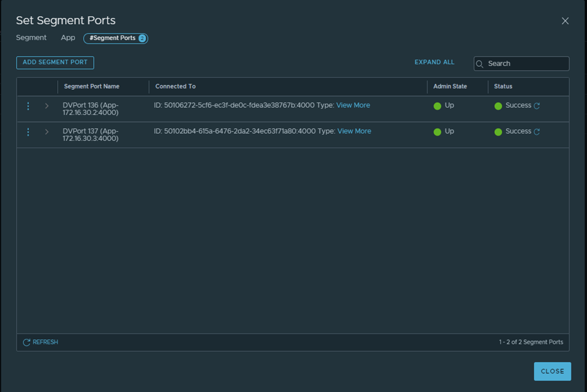Open actions menu for DVPort 136 row
The width and height of the screenshot is (587, 392).
(28, 106)
